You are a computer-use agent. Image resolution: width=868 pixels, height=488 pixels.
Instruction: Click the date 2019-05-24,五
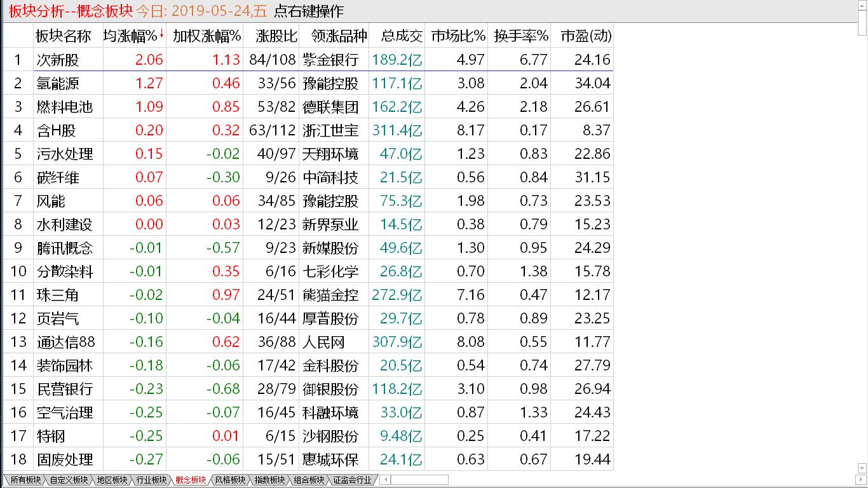pos(220,11)
